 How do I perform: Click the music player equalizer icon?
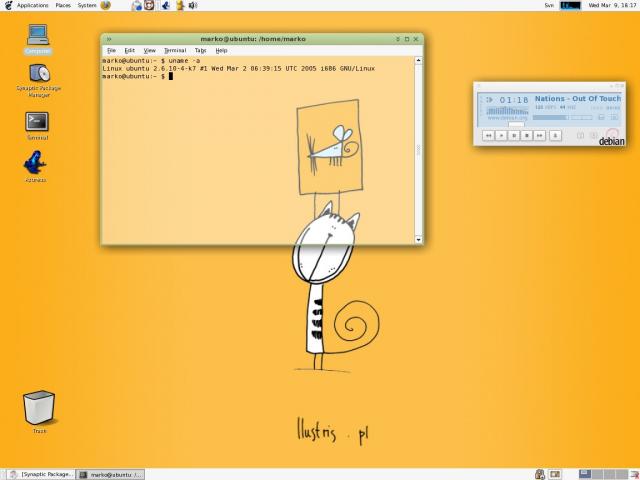coord(601,117)
